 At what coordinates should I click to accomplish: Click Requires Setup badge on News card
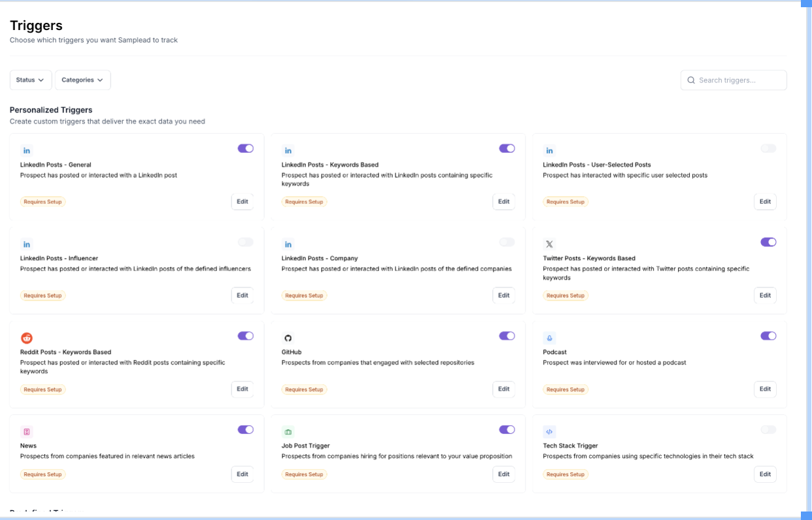tap(43, 474)
